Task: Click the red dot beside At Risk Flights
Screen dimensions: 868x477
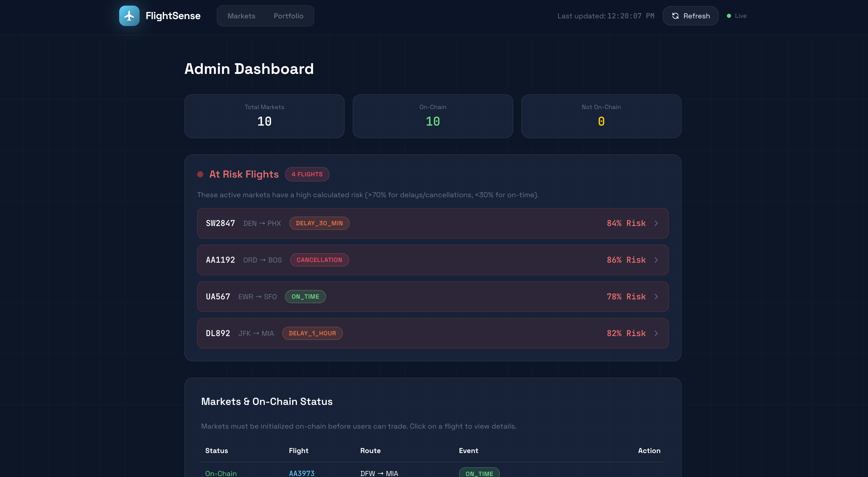Action: [x=200, y=174]
